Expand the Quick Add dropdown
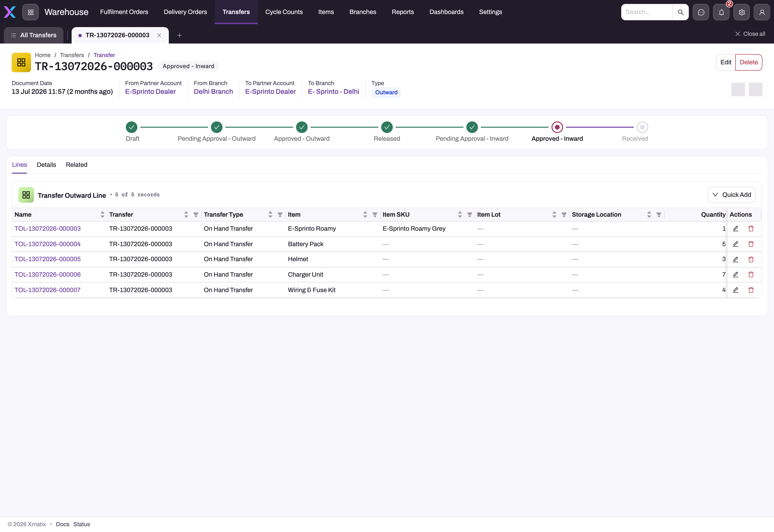The image size is (774, 532). (x=732, y=195)
